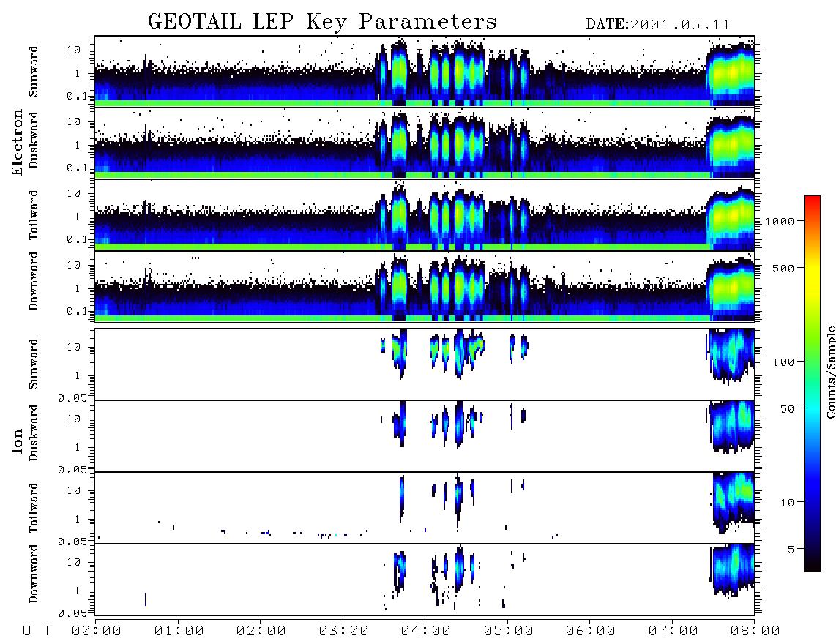Click the colorbar tick label 10
Screen dimensions: 836x644
click(787, 503)
